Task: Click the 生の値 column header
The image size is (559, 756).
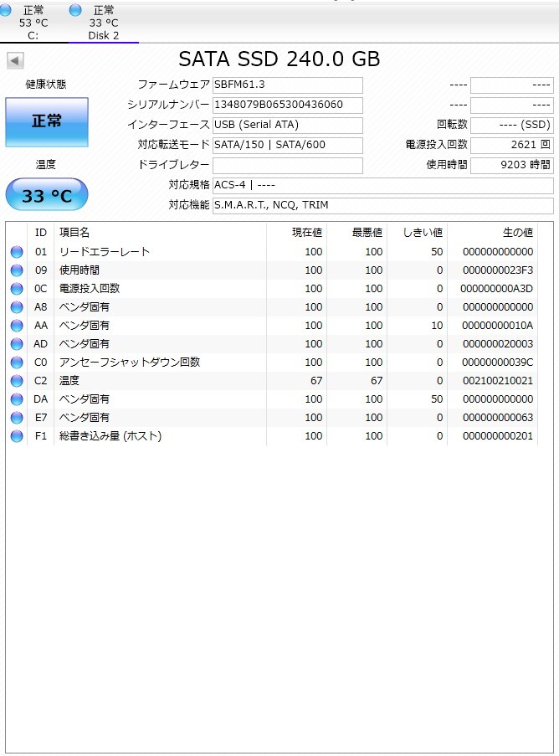Action: tap(493, 233)
